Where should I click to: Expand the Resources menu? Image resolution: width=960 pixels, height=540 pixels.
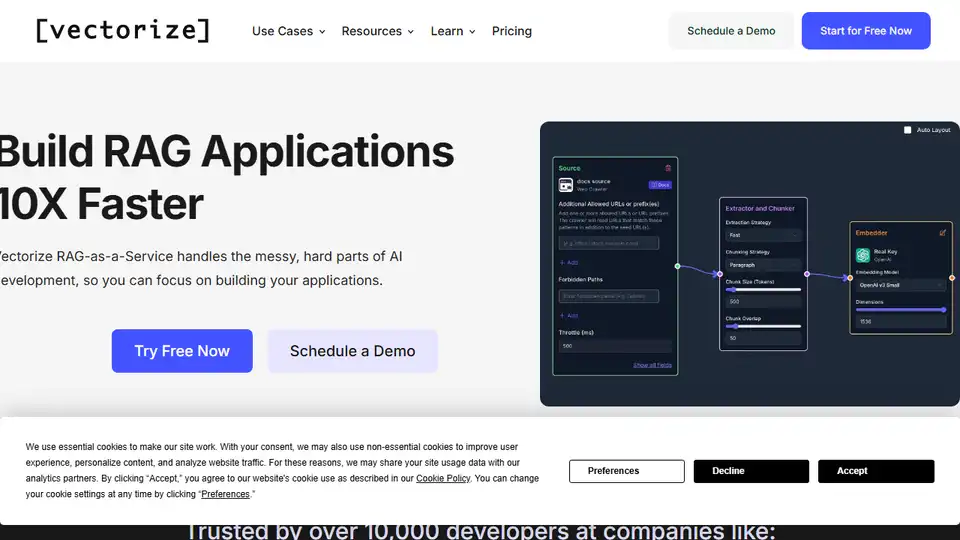tap(378, 31)
